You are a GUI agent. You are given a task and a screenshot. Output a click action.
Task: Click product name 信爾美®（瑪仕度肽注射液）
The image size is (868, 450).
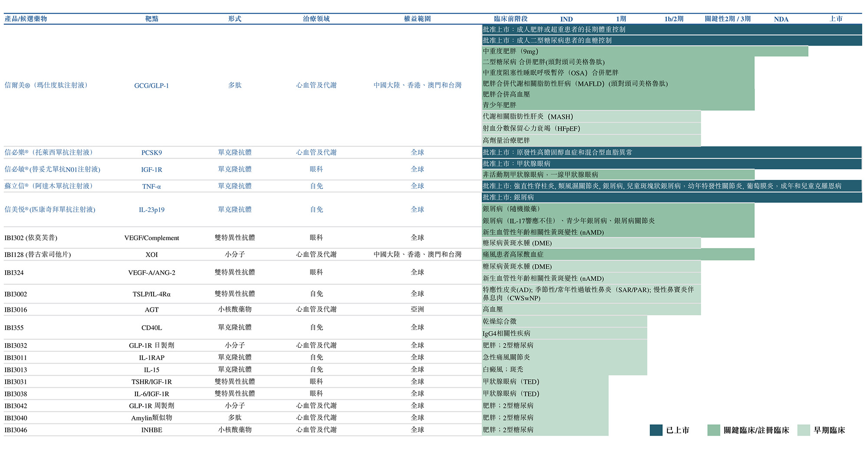tap(47, 85)
